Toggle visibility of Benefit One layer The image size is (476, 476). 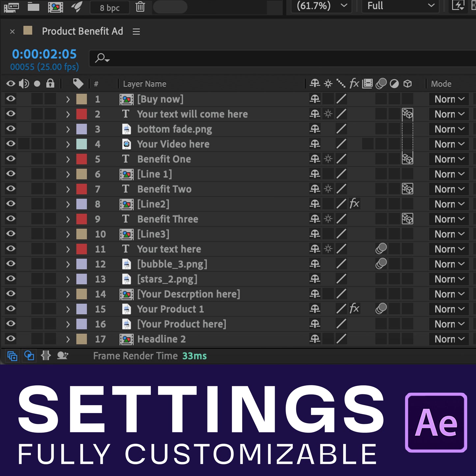tap(11, 159)
